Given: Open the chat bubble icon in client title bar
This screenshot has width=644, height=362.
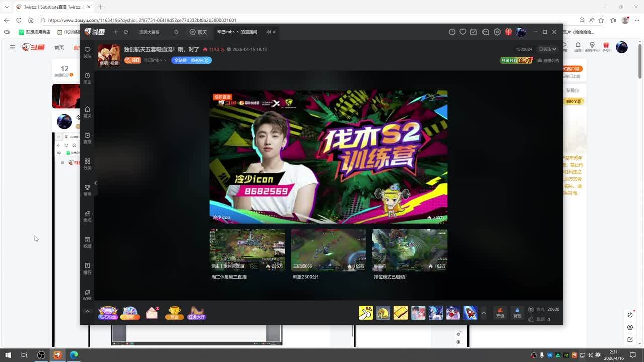Looking at the screenshot, I should [486, 32].
